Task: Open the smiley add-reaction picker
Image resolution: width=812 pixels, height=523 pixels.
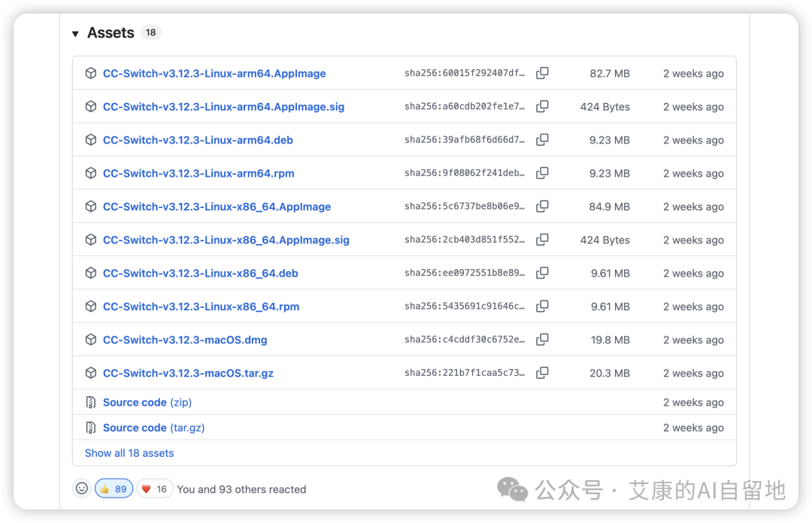Action: coord(82,488)
